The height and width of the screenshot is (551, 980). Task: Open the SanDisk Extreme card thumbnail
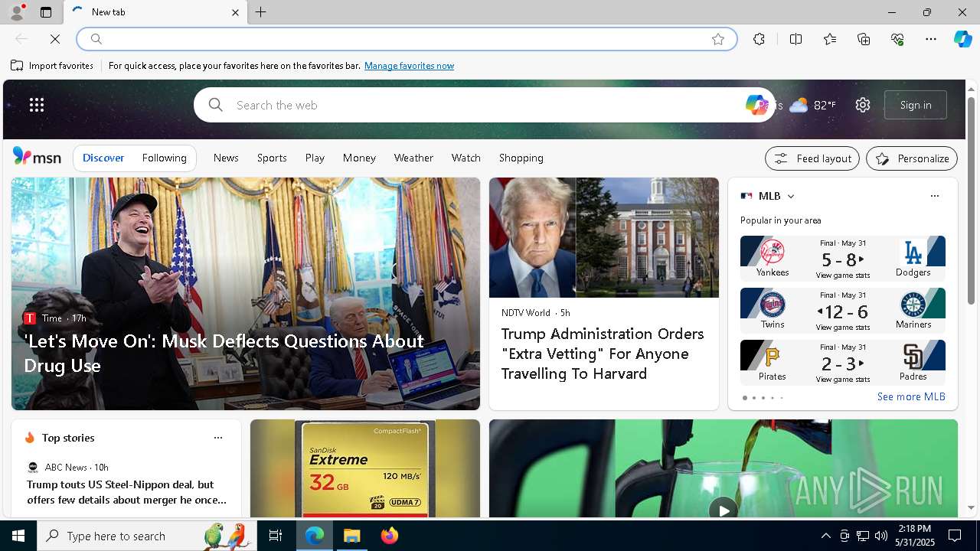(x=365, y=468)
